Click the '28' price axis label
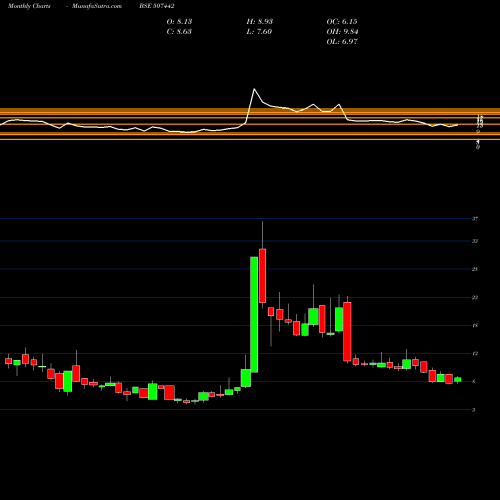 pyautogui.click(x=475, y=269)
